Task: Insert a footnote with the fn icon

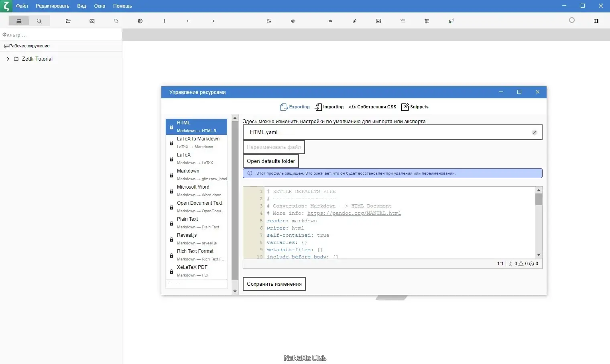Action: [x=451, y=21]
